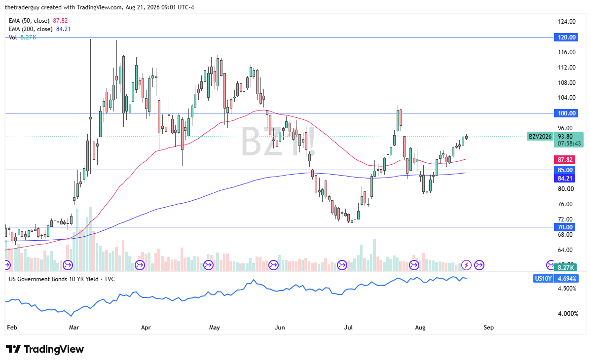Click the 07:58:43 countdown timer

tap(569, 144)
